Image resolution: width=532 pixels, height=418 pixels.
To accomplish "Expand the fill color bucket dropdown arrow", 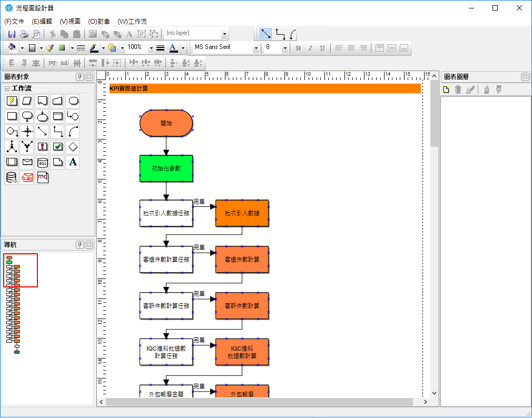I will (x=22, y=48).
